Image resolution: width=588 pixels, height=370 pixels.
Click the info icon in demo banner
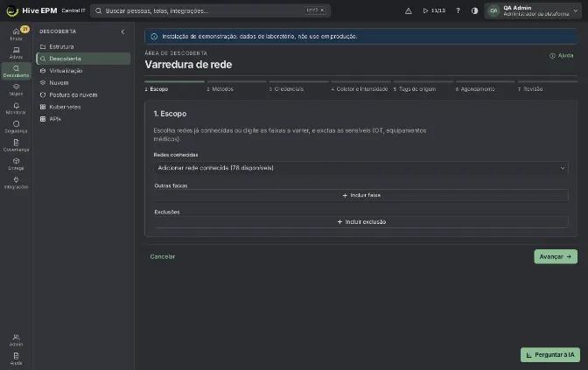click(154, 37)
